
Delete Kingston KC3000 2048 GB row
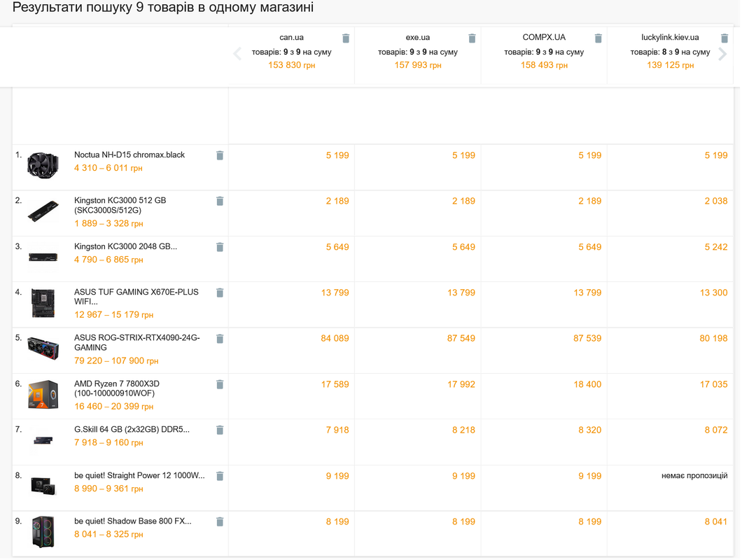click(x=220, y=247)
